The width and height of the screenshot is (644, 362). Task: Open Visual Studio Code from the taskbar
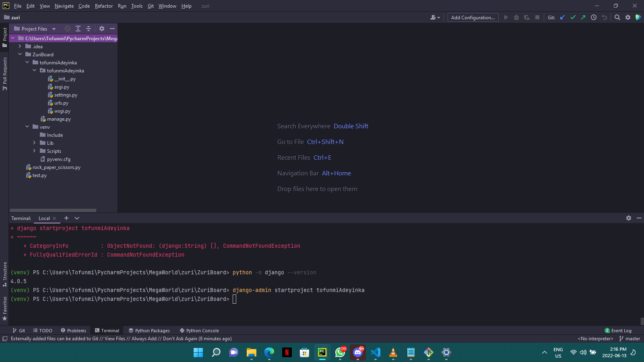pyautogui.click(x=376, y=352)
